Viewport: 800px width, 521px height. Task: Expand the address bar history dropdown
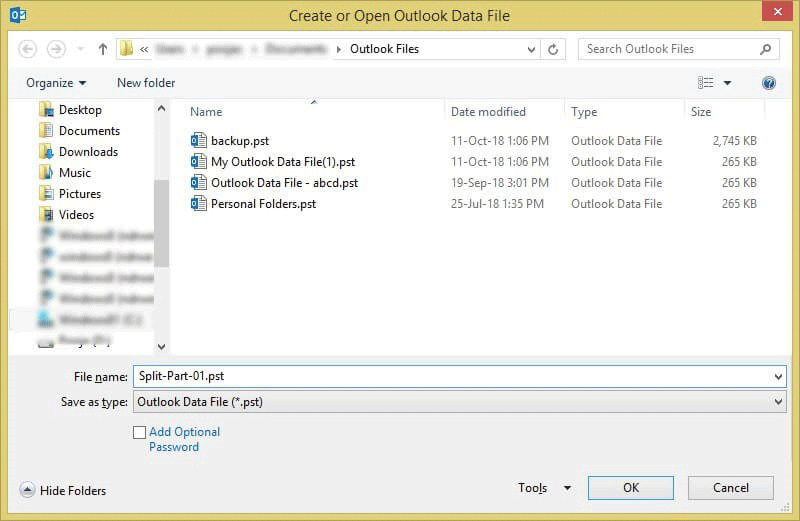coord(531,49)
